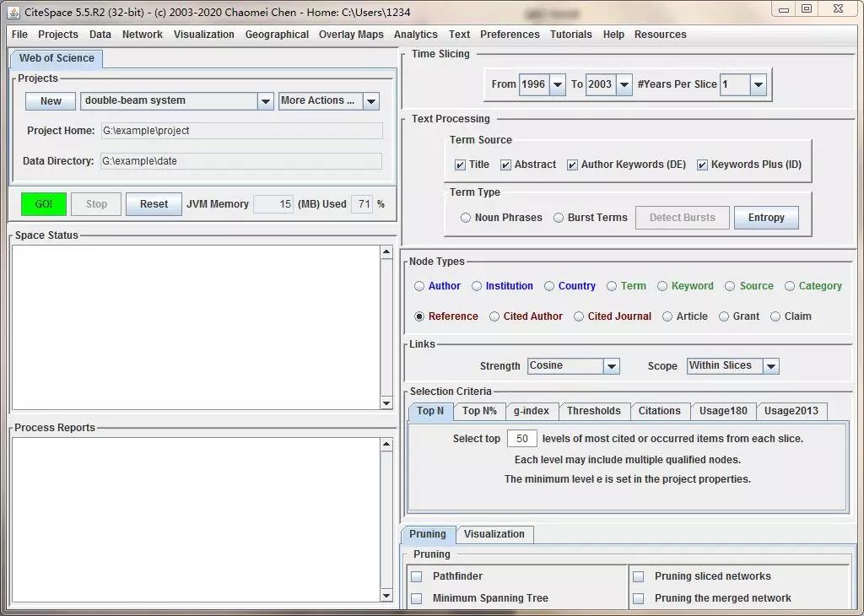Switch to the Citations tab
This screenshot has width=864, height=616.
click(660, 411)
